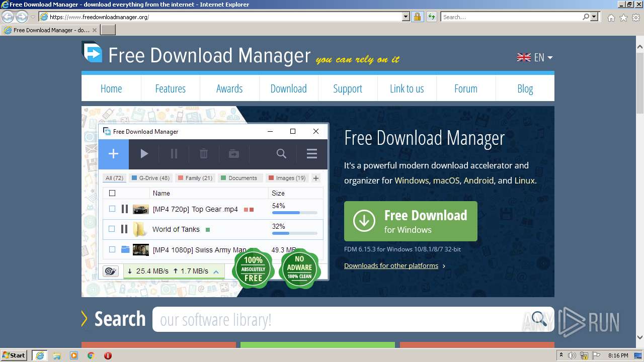644x362 pixels.
Task: Click the No Adware badge
Action: [299, 268]
